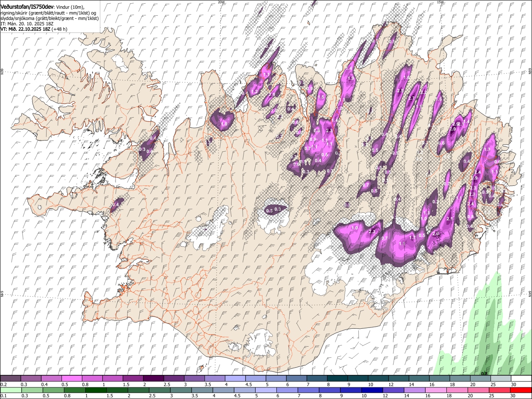Click the upper legend swatch labeled 7
532x399 pixels.
[316, 379]
